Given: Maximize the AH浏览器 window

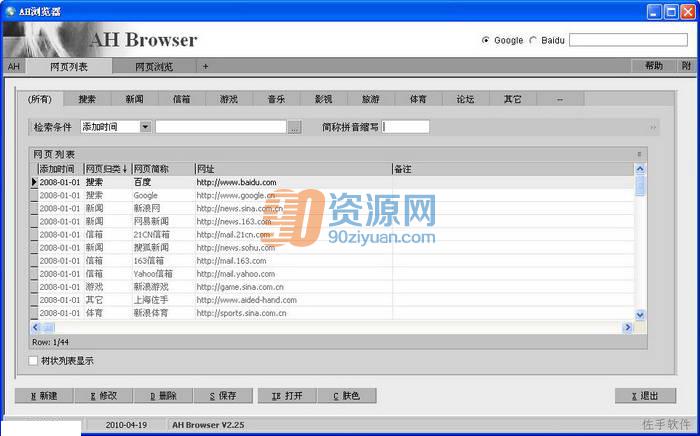Looking at the screenshot, I should [x=671, y=12].
